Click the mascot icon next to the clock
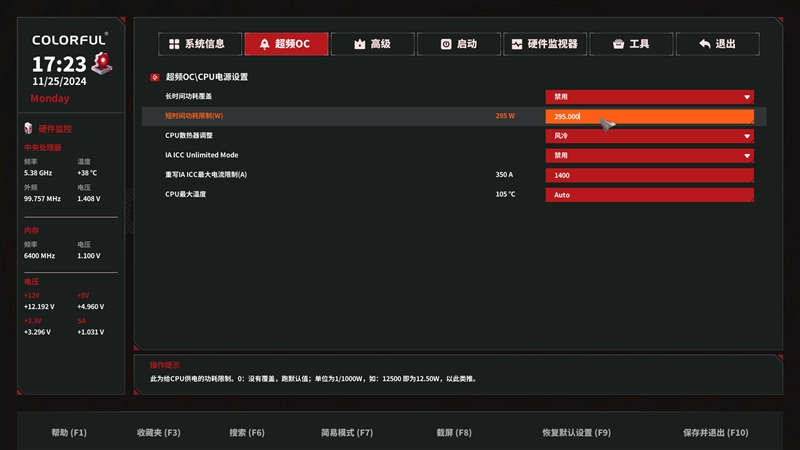 tap(102, 63)
